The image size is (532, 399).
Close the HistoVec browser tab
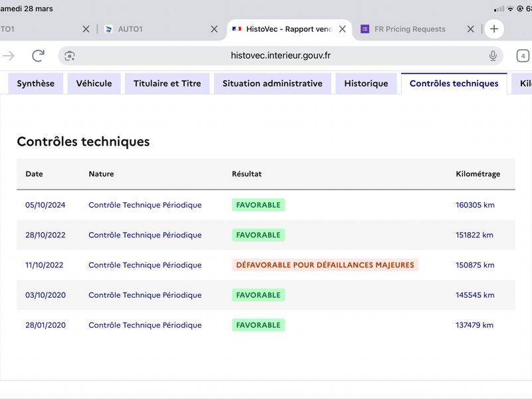(342, 29)
